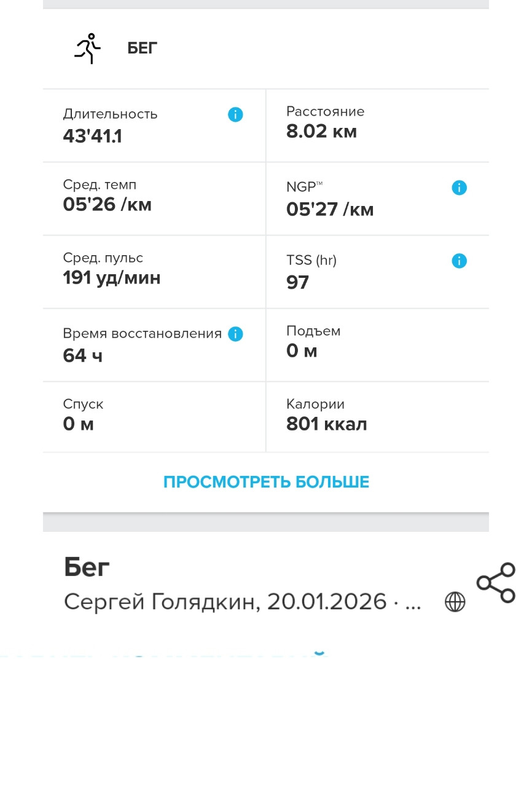This screenshot has width=532, height=798.
Task: Select the Длительность 43'41.1 value
Action: point(92,136)
